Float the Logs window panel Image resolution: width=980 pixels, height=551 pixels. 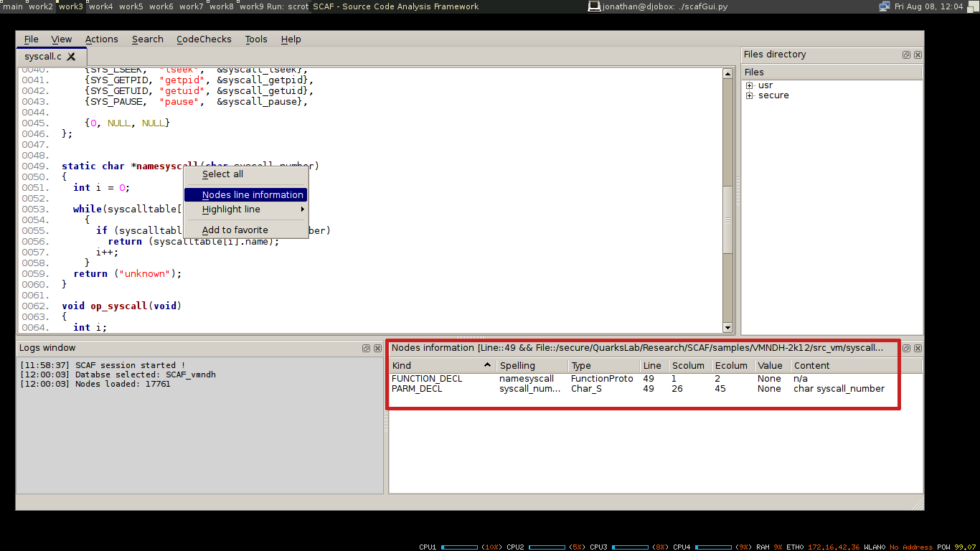point(366,348)
